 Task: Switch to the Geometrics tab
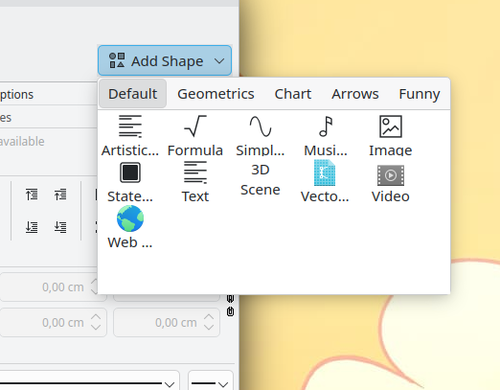[x=216, y=94]
